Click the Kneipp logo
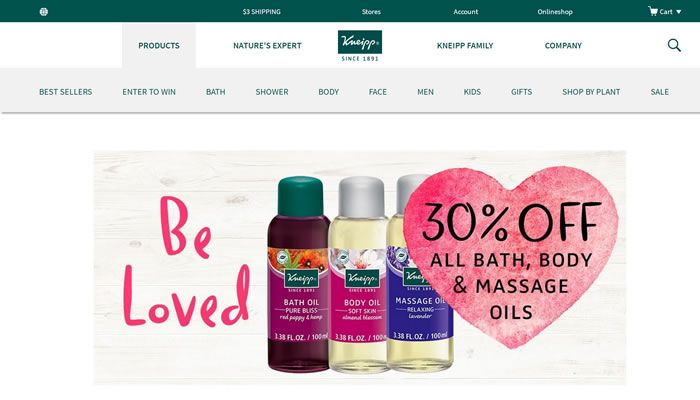The height and width of the screenshot is (400, 700). pos(360,46)
